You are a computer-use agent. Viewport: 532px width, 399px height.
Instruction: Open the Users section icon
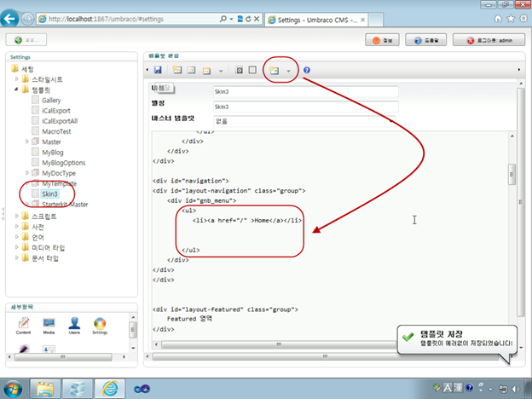74,326
